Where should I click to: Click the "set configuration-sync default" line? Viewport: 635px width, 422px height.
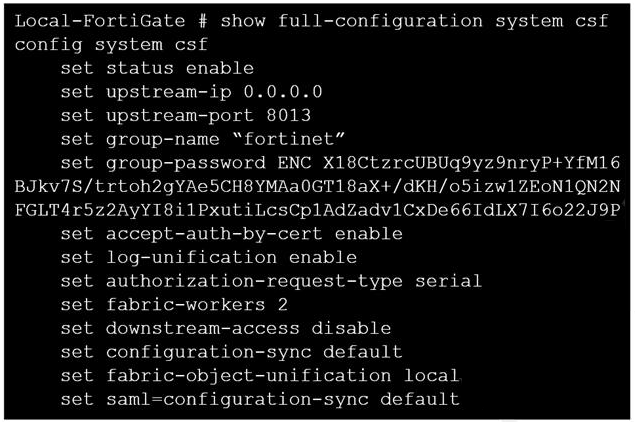pos(231,352)
